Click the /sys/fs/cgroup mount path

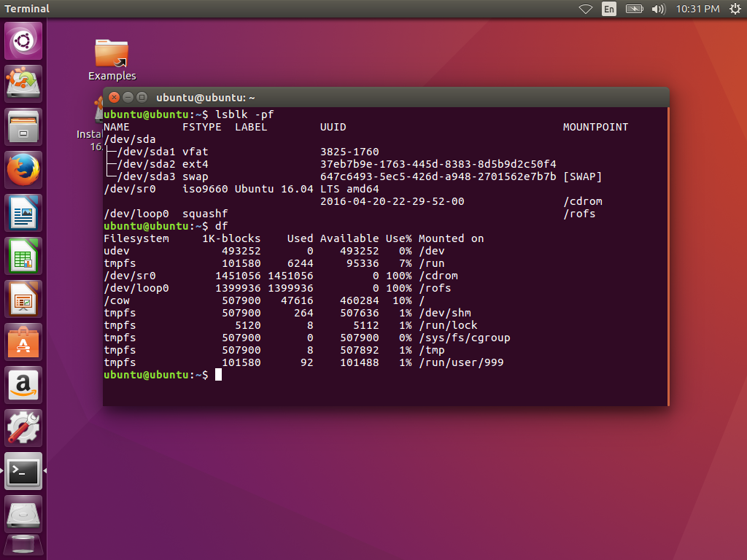point(465,338)
